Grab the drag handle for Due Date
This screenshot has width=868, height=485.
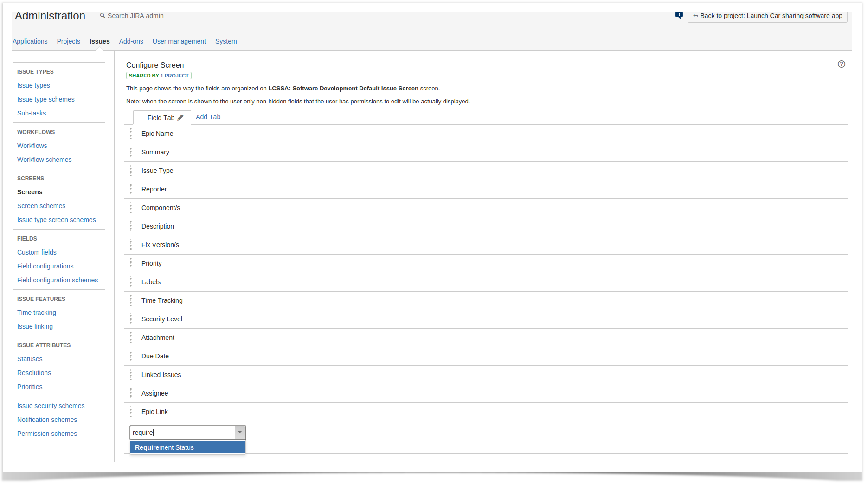(x=130, y=356)
